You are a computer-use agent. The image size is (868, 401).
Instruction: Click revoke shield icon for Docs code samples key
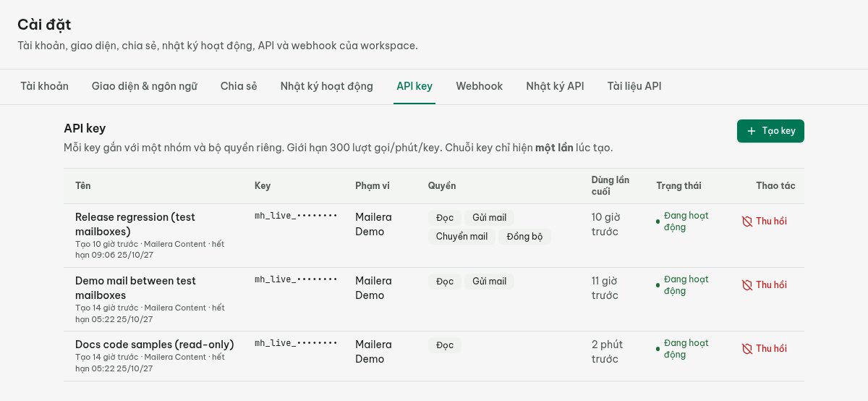[x=747, y=349]
